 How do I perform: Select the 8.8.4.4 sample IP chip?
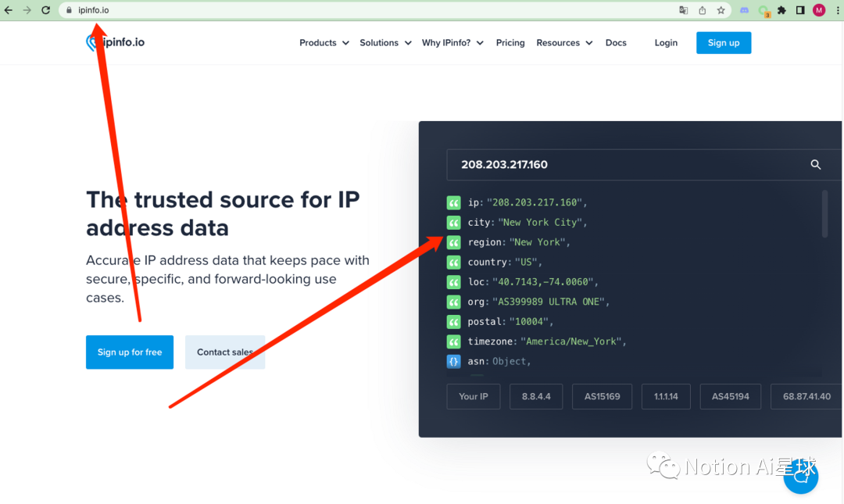click(537, 396)
